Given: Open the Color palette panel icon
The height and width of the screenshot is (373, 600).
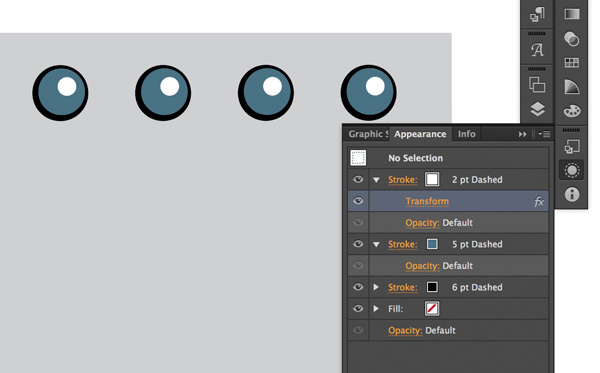Looking at the screenshot, I should pyautogui.click(x=572, y=111).
